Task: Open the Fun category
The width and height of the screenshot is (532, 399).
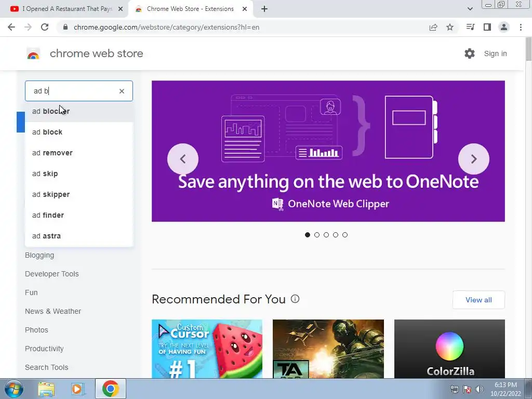Action: [31, 292]
